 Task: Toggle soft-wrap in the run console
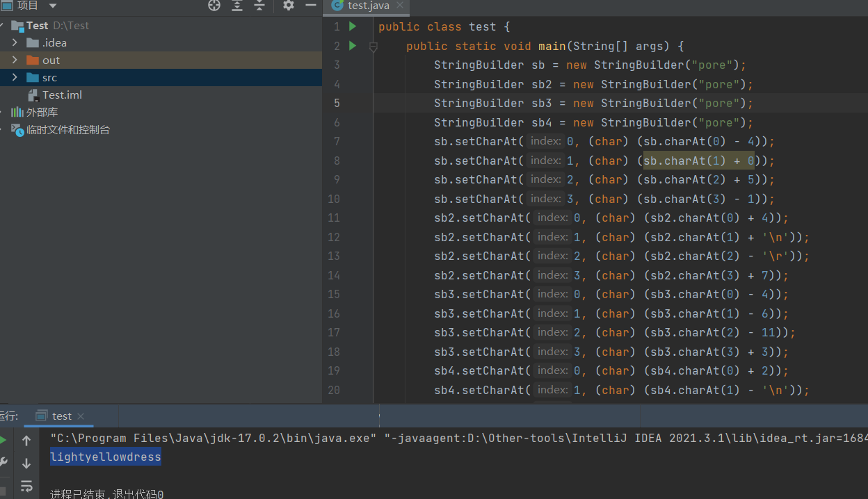tap(26, 485)
